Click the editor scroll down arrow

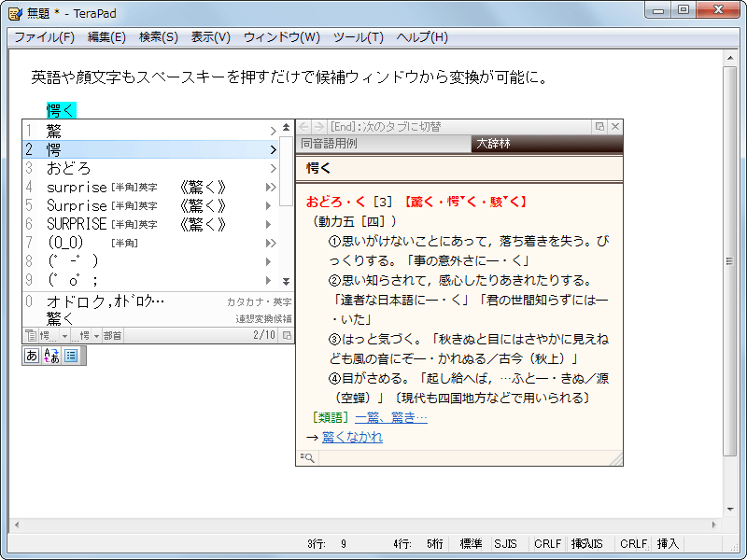[x=730, y=510]
